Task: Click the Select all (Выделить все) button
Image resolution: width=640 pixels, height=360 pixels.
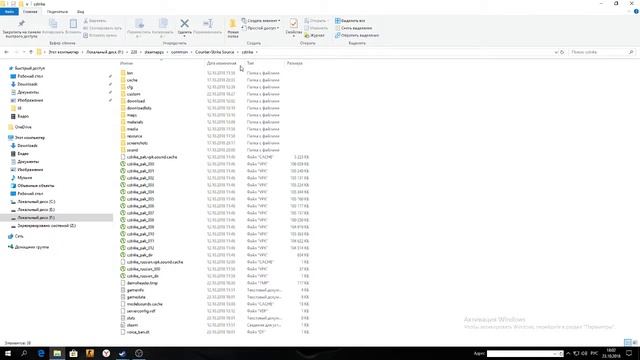Action: [350, 20]
